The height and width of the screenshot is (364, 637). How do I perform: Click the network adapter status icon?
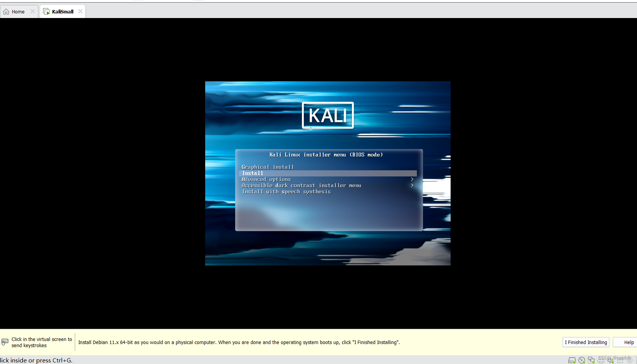coord(591,360)
